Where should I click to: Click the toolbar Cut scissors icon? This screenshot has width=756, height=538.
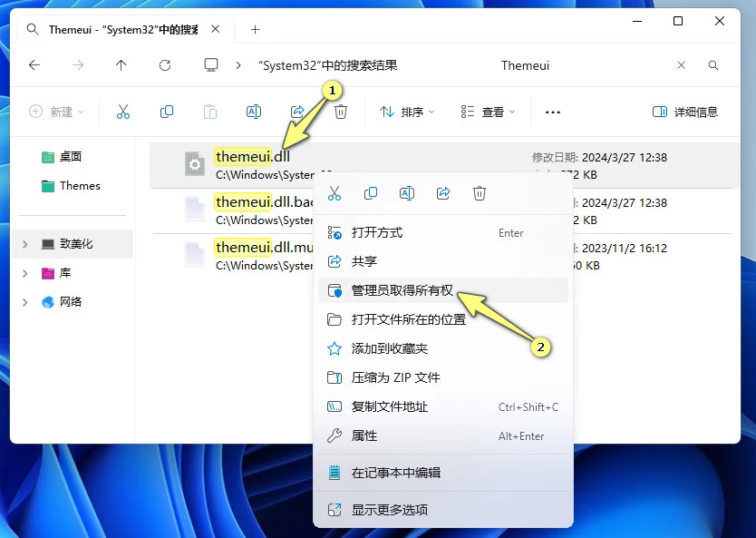pos(123,112)
